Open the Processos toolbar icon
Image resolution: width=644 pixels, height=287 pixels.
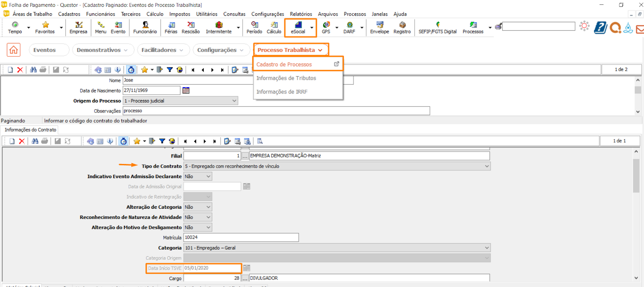point(473,27)
